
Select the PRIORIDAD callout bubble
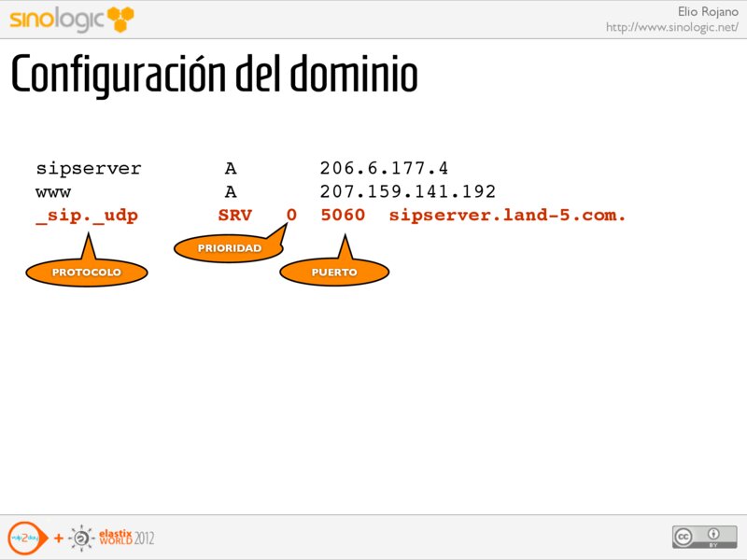pyautogui.click(x=229, y=248)
